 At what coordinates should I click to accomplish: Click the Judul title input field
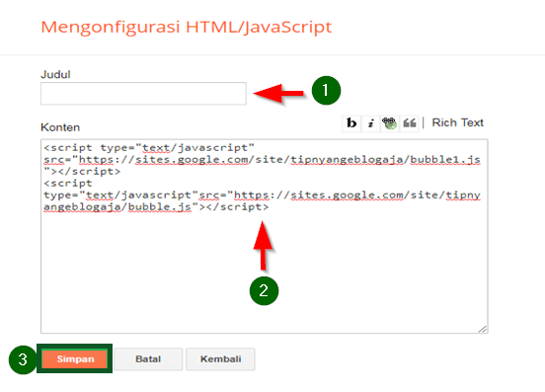(143, 94)
